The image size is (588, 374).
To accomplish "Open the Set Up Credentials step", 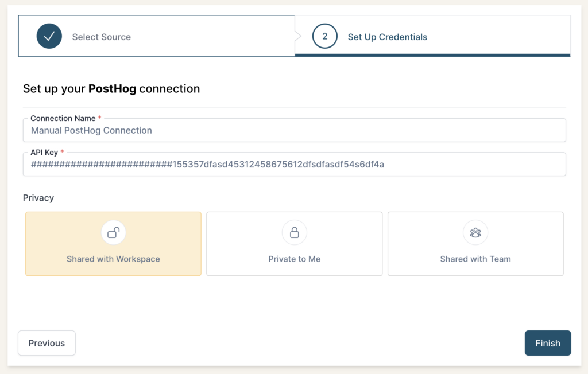I will pyautogui.click(x=387, y=37).
